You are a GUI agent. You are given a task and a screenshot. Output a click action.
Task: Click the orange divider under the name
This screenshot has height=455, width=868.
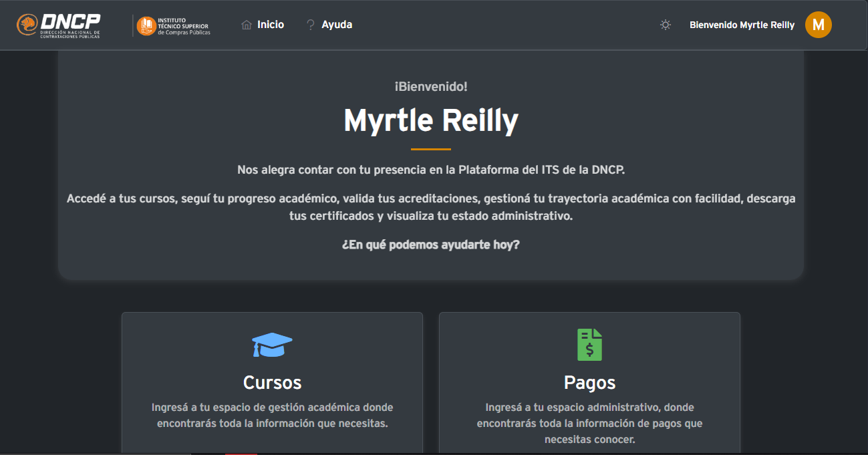coord(431,149)
